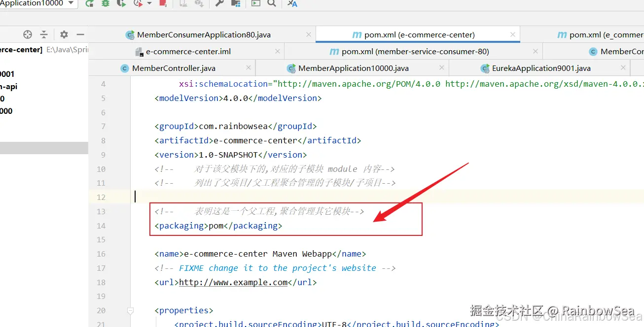Viewport: 644px width, 327px height.
Task: Click the xsi:schemaLocation attribute line
Action: [x=411, y=84]
